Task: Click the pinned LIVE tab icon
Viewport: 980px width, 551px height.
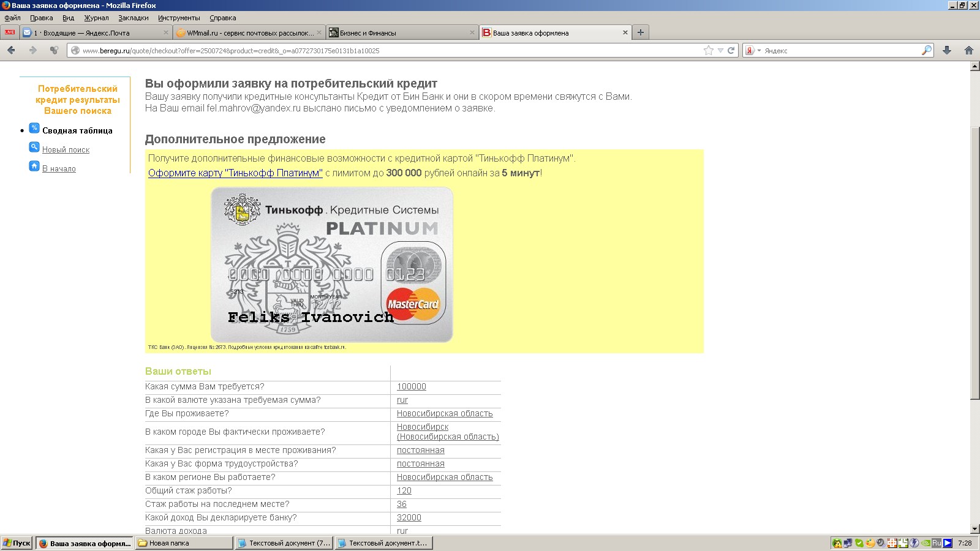Action: [10, 32]
